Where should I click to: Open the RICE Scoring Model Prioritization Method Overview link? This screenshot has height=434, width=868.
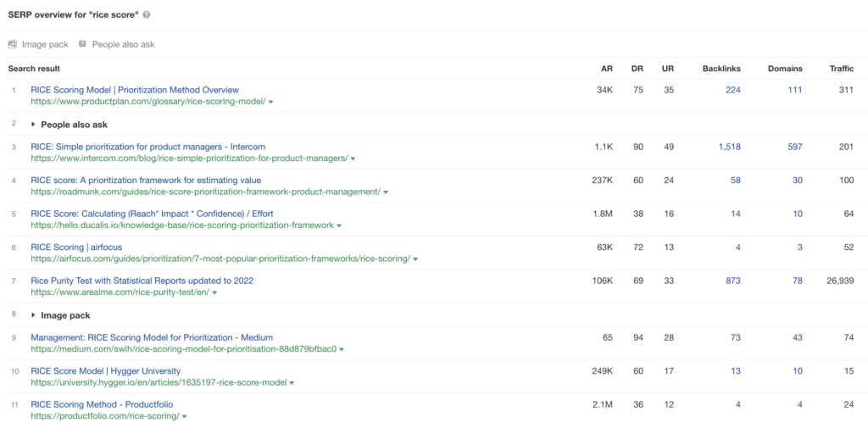coord(135,90)
